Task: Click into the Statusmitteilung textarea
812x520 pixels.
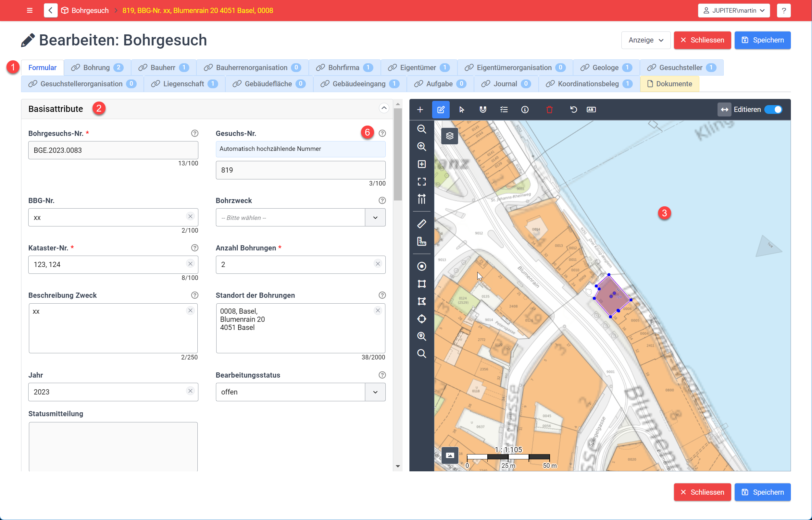Action: click(113, 446)
